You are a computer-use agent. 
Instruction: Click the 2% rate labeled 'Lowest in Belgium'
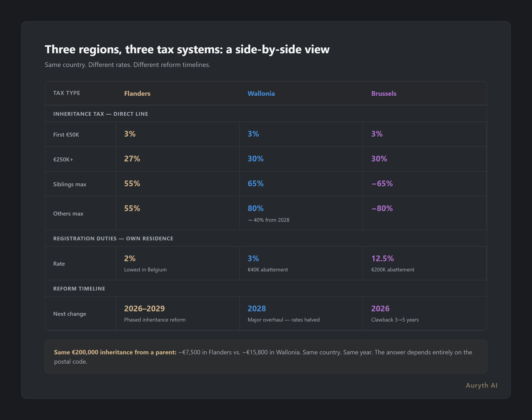point(130,258)
